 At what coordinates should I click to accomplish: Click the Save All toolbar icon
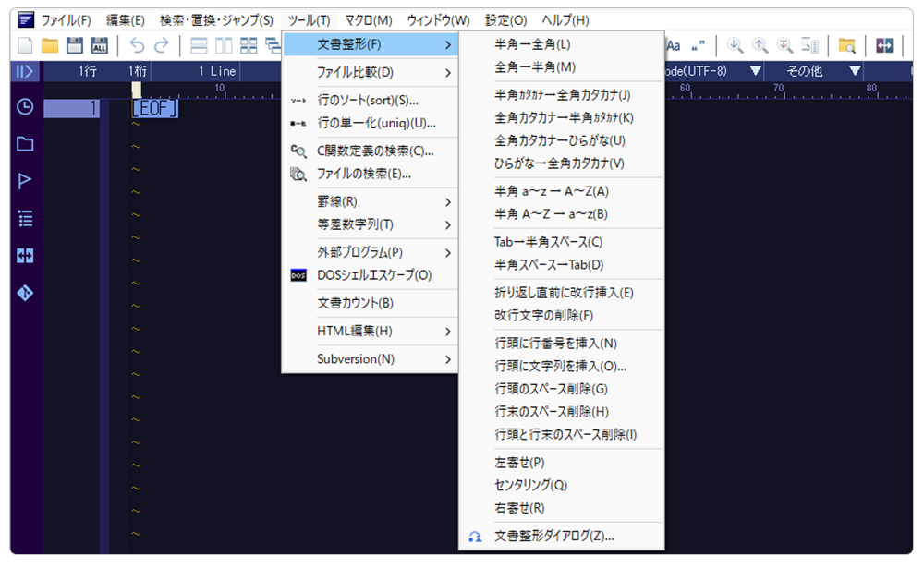(x=99, y=45)
